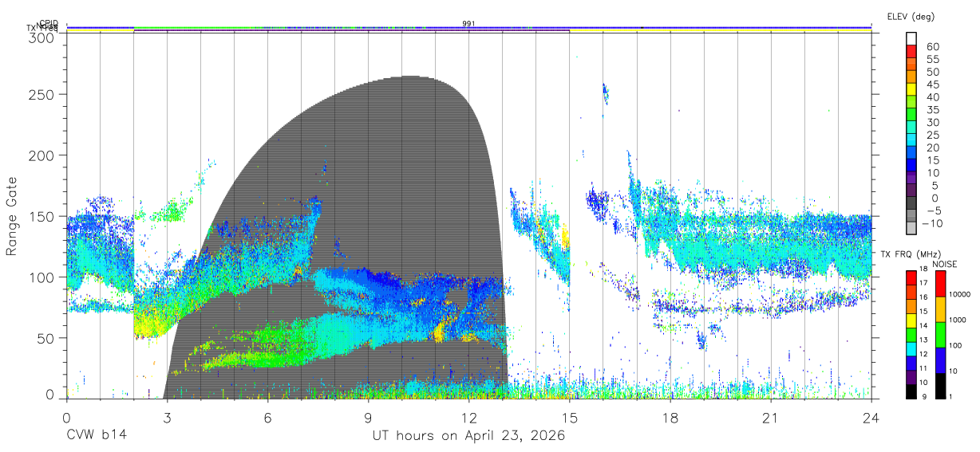Pick the orange swatch between NOISE 1000 and 10000

(x=939, y=309)
